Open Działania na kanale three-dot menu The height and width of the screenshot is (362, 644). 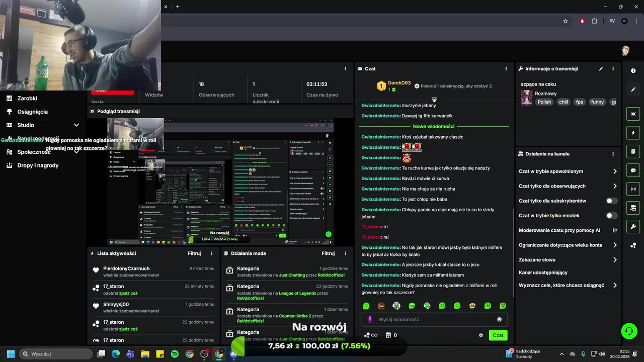[x=613, y=154]
